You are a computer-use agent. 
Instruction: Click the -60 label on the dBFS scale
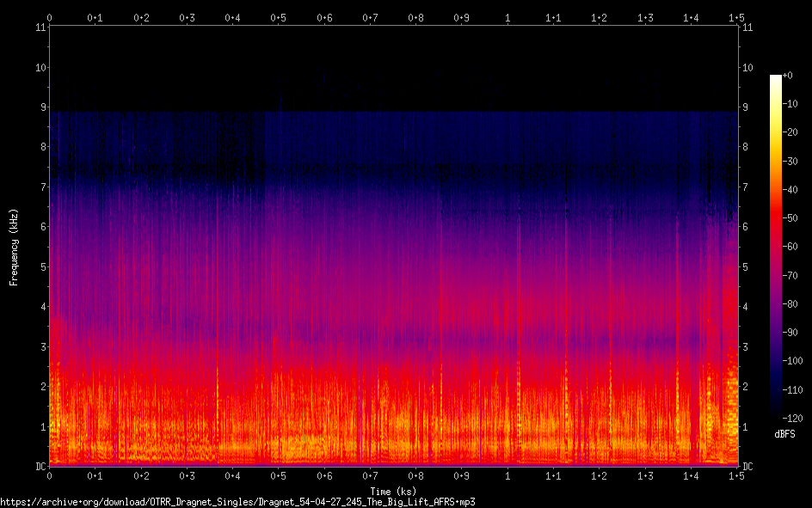click(x=793, y=248)
